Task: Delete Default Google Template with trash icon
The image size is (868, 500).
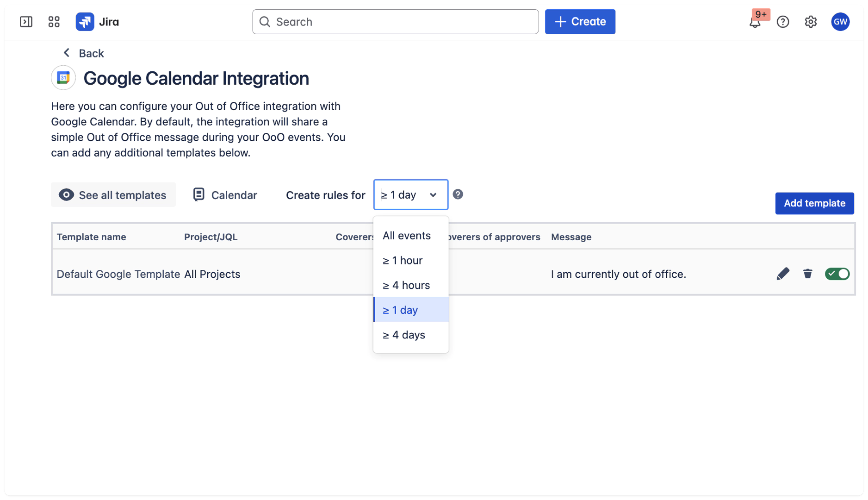Action: [807, 274]
